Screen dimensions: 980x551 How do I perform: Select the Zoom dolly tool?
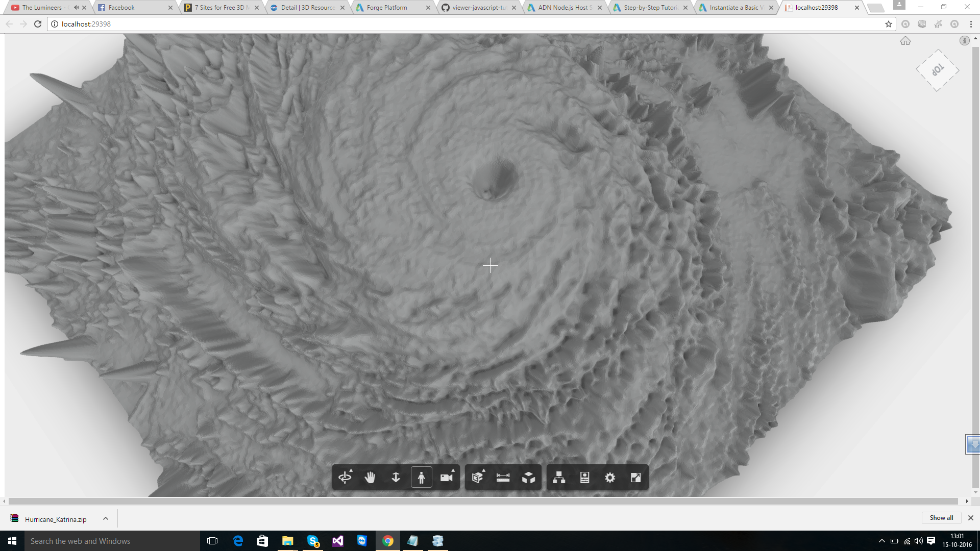[396, 478]
